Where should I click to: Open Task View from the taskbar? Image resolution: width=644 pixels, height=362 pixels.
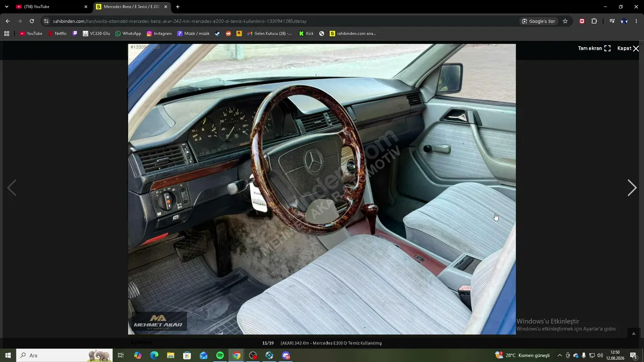tap(121, 355)
